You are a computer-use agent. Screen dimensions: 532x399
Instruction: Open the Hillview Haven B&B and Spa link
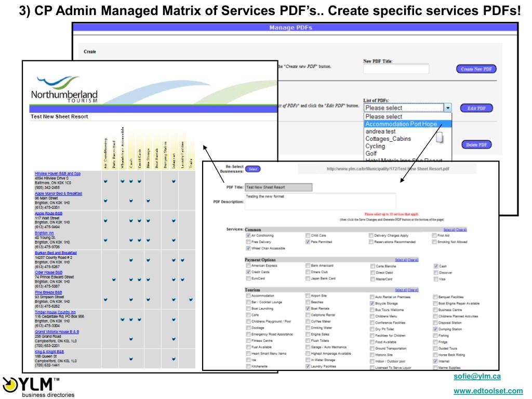tap(58, 174)
